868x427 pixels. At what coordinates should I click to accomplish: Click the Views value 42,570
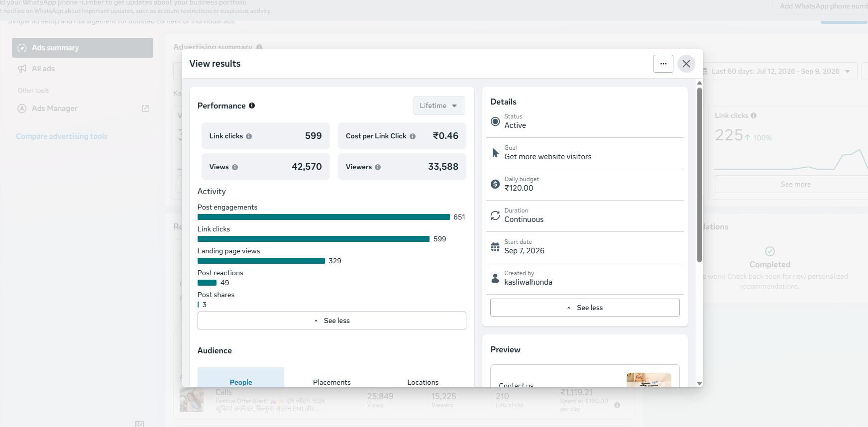[307, 167]
